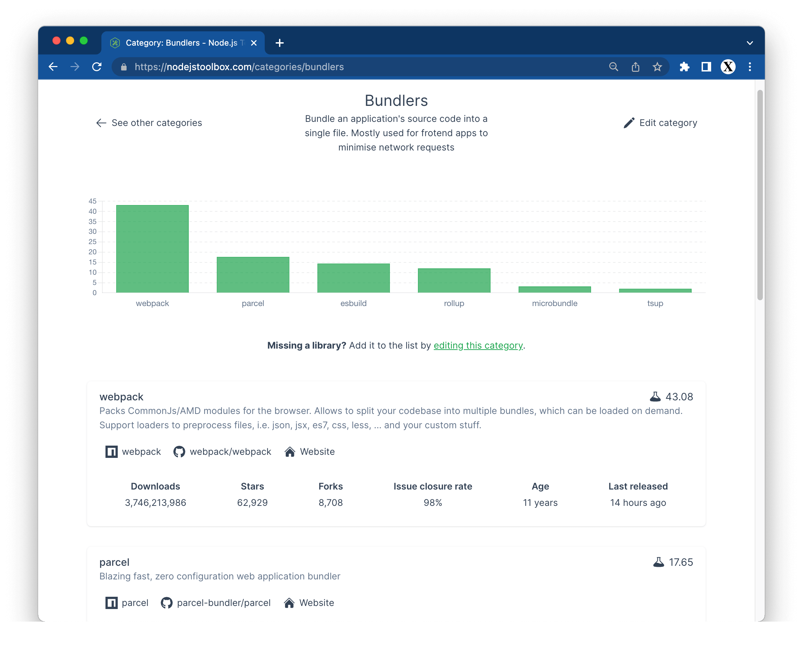
Task: Open the profile avatar menu
Action: (728, 67)
